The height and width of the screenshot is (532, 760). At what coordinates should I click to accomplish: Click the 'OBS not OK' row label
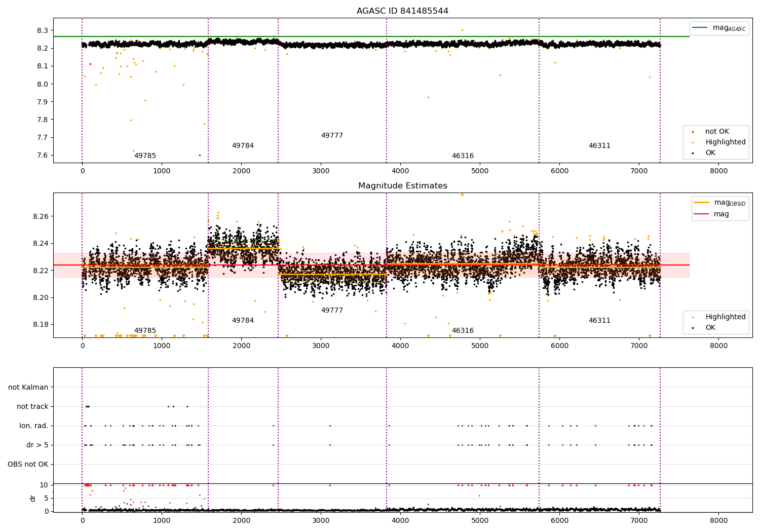click(x=28, y=465)
